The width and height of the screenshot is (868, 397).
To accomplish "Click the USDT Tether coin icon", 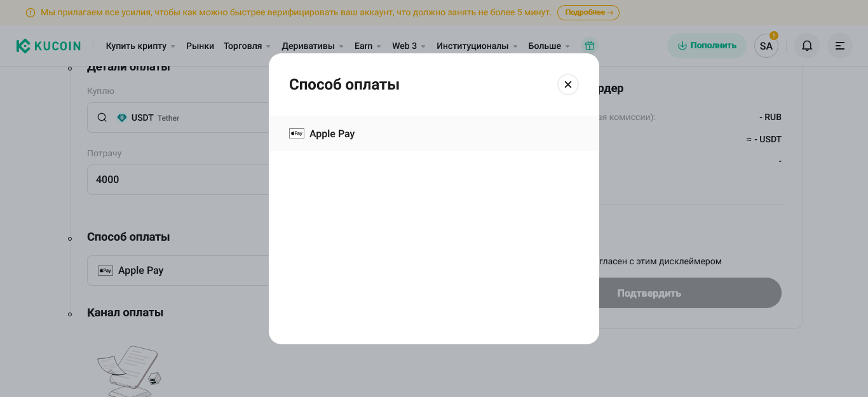I will (x=122, y=118).
